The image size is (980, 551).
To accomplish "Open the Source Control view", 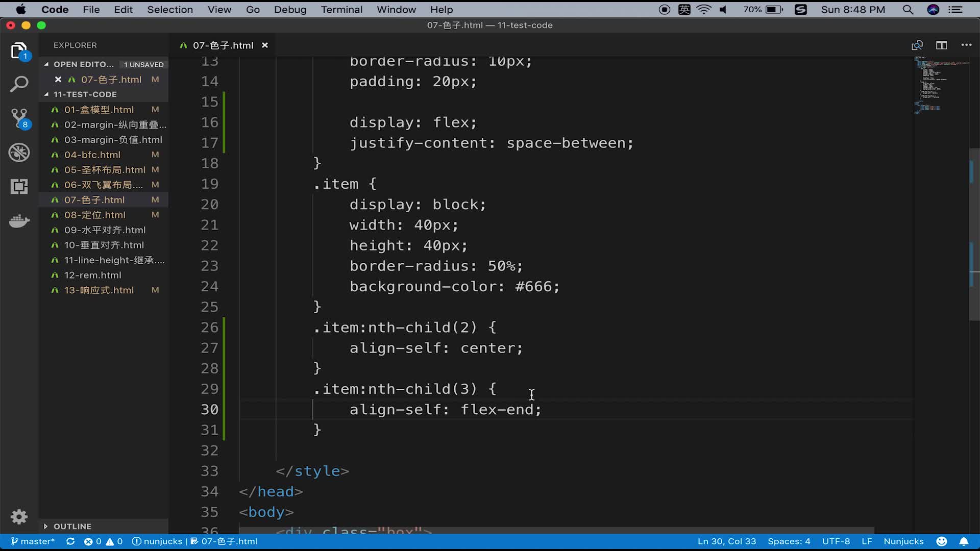I will pos(19,118).
